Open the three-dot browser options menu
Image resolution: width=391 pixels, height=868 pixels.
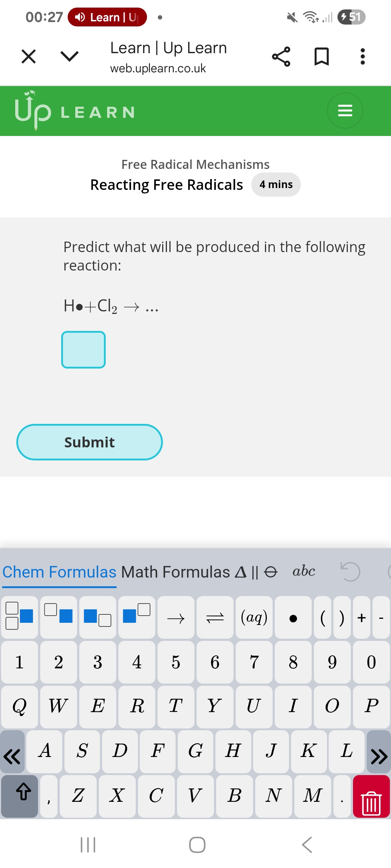(x=362, y=57)
